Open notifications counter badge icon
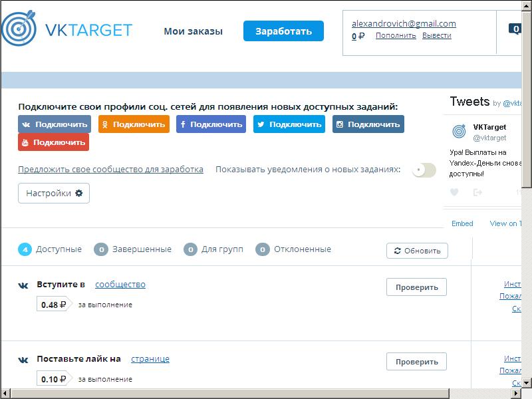Image resolution: width=532 pixels, height=399 pixels. (515, 29)
